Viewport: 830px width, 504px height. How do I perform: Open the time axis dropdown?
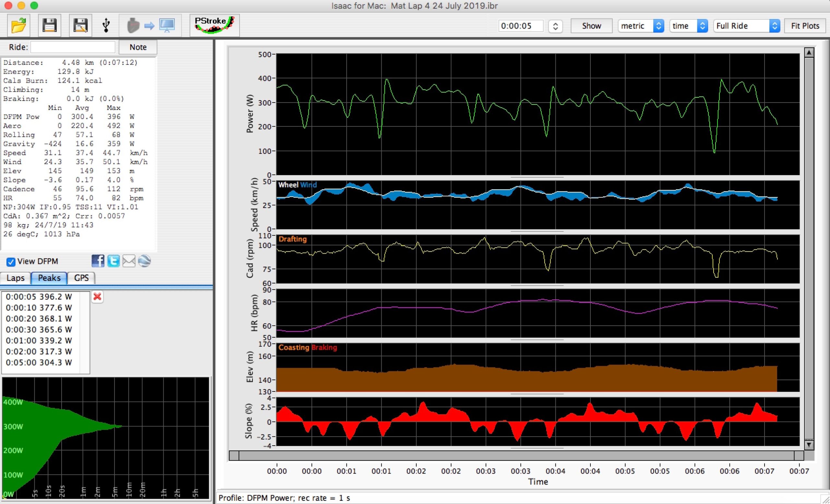tap(689, 26)
